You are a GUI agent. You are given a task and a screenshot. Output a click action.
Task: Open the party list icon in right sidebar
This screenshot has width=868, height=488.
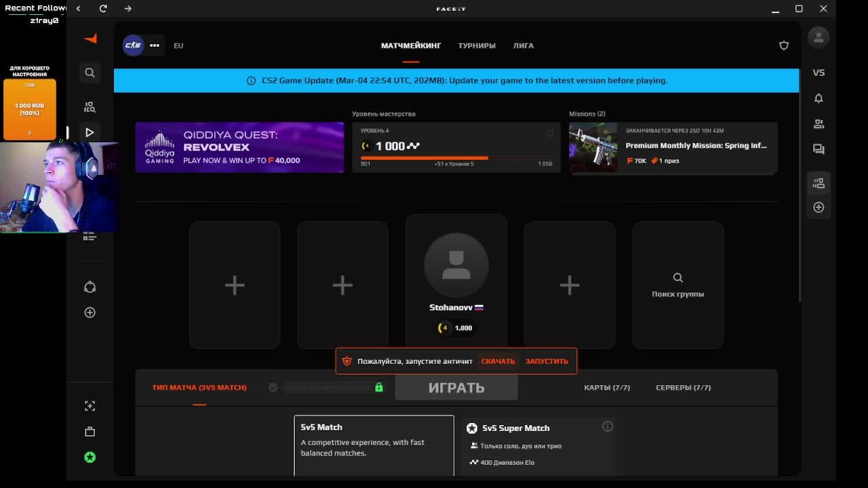[818, 183]
